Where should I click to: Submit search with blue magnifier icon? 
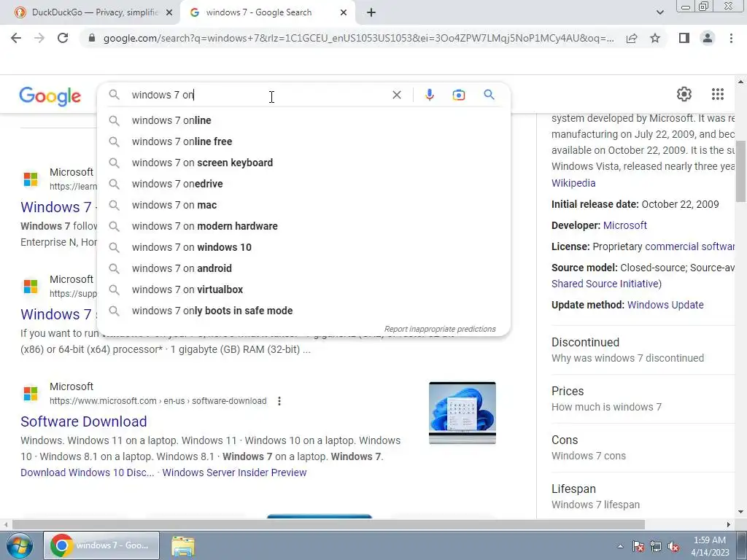click(x=489, y=95)
